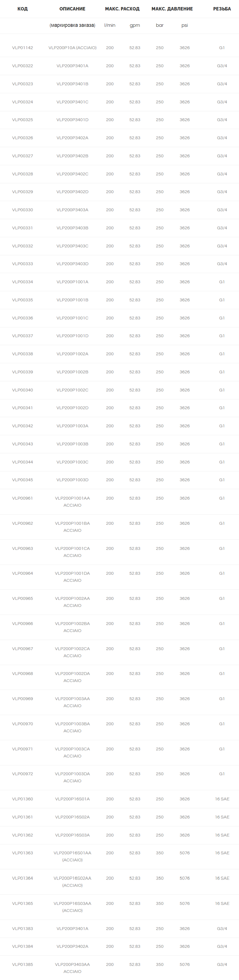Click description VLP200P3403AA ACCIAIO
The image size is (239, 980).
coord(72,968)
